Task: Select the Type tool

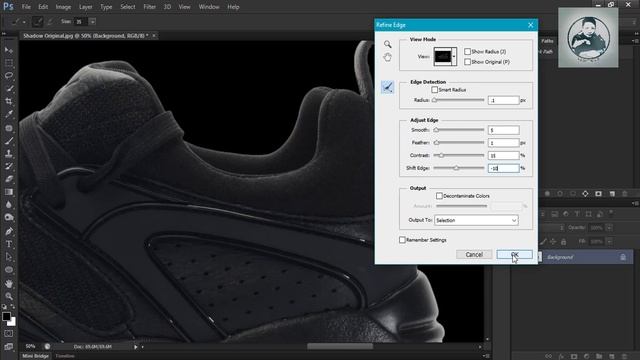Action: (9, 244)
